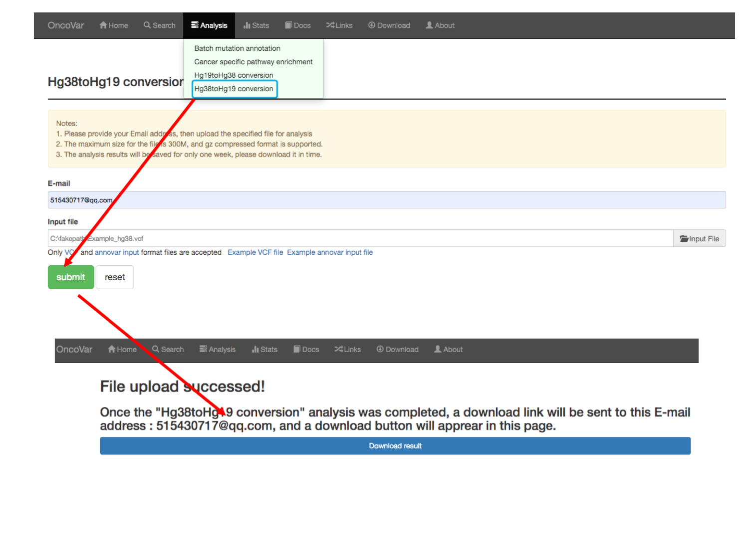
Task: Choose Hg38toHg19 conversion from the menu
Action: tap(234, 89)
